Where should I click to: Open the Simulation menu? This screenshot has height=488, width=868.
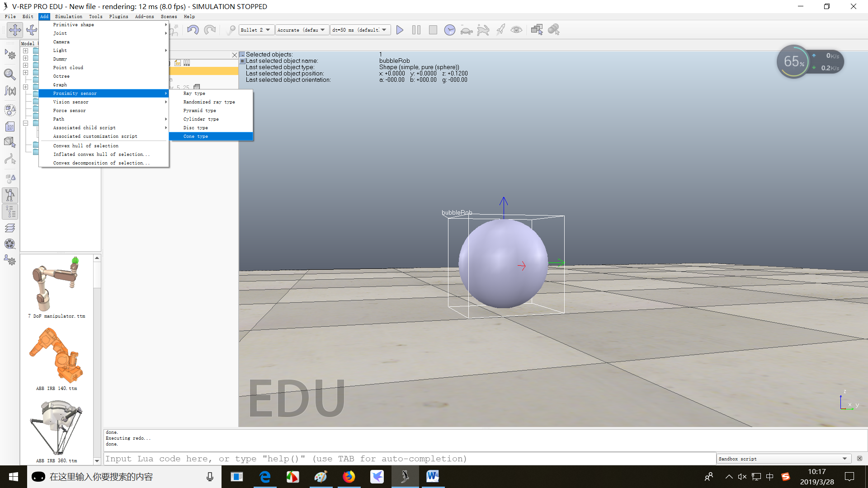pyautogui.click(x=68, y=16)
